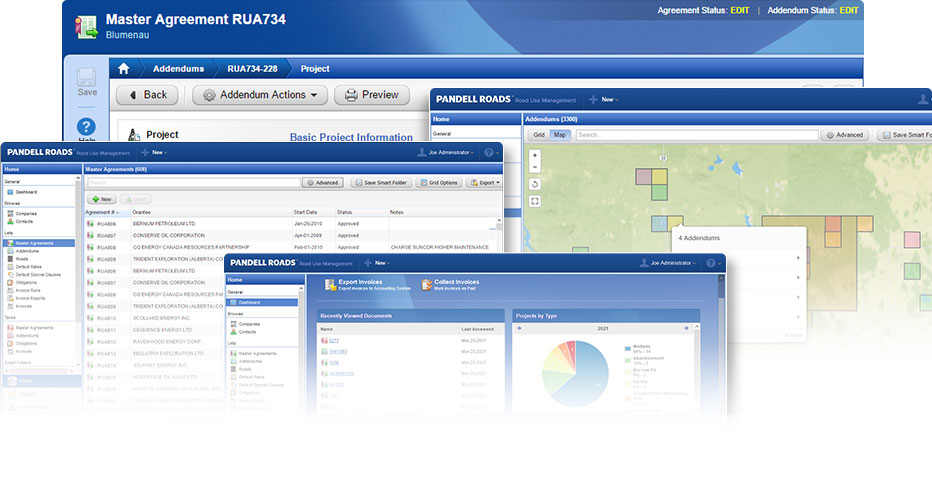This screenshot has height=487, width=932.
Task: Click Export Invoices icon on dashboard
Action: click(330, 285)
